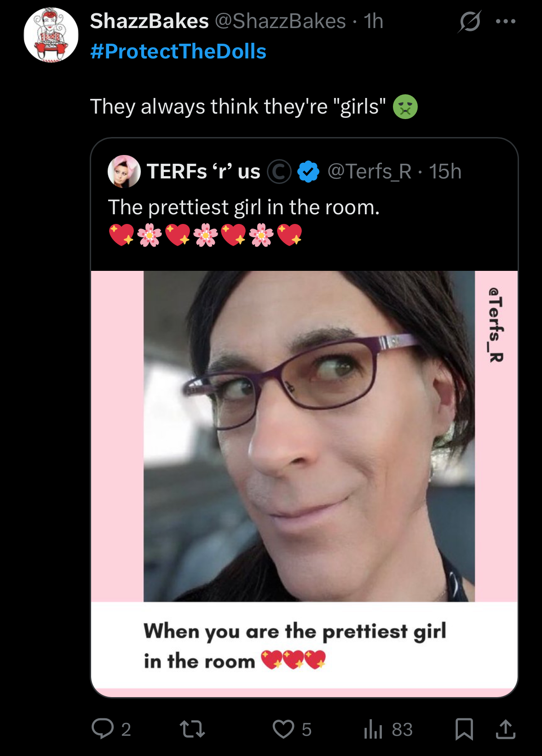542x756 pixels.
Task: Click the 1h post timestamp
Action: coord(373,21)
